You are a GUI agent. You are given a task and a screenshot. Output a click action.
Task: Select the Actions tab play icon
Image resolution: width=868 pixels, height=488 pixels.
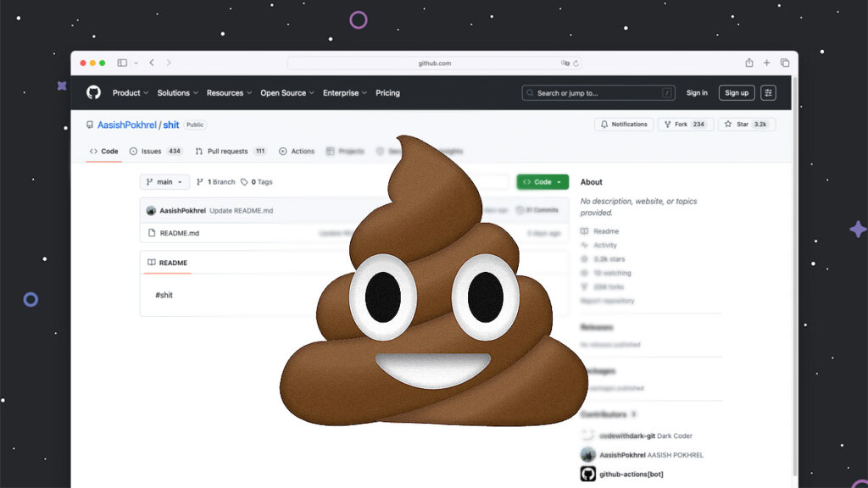coord(282,151)
